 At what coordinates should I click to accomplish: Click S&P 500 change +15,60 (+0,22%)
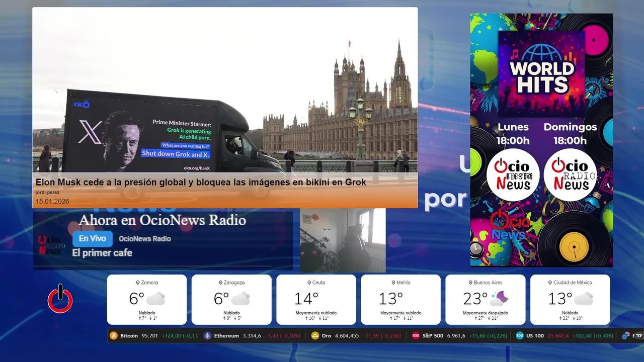click(x=488, y=336)
